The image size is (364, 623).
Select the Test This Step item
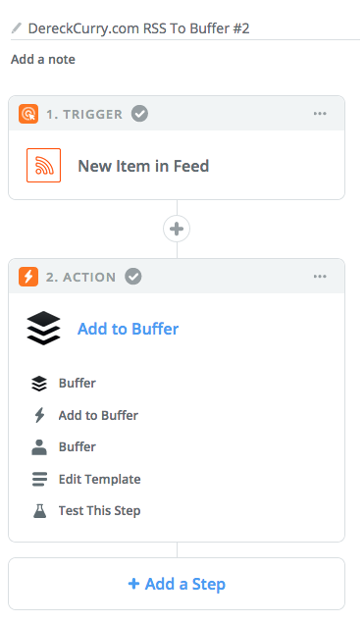tap(99, 511)
